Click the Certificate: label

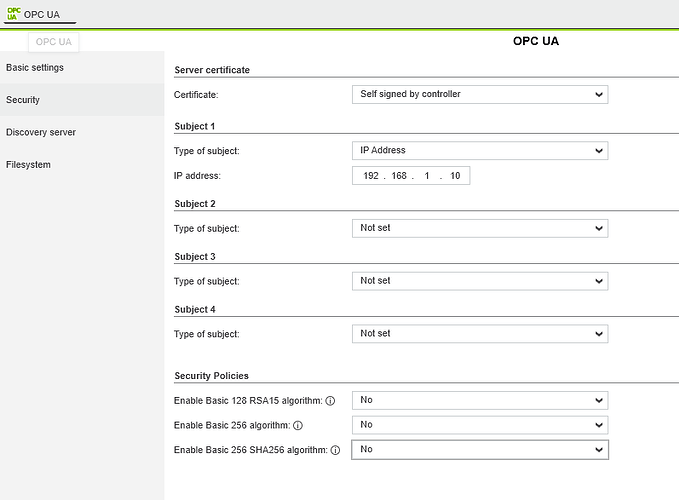196,95
